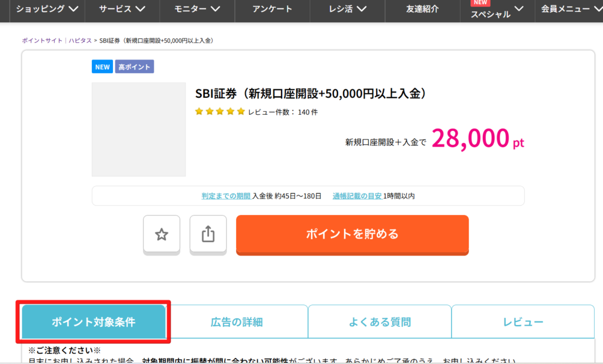This screenshot has height=364, width=603.
Task: Click the 高ポイント badge
Action: pos(134,67)
